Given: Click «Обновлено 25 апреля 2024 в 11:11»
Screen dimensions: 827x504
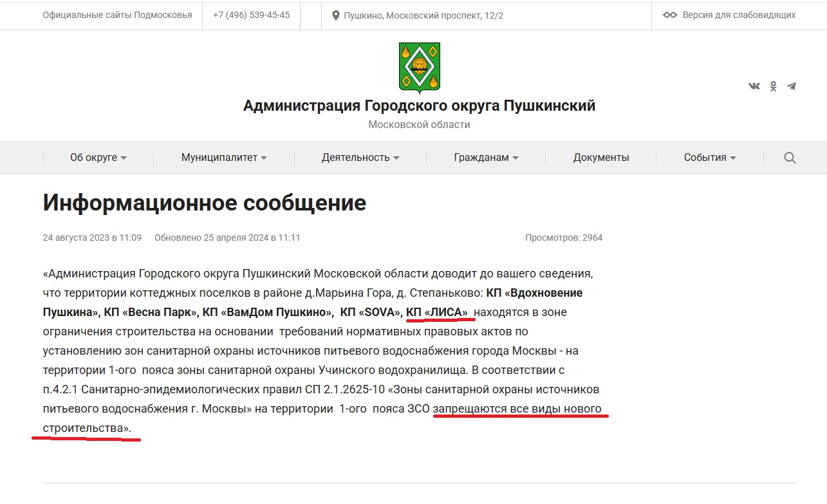Looking at the screenshot, I should [x=227, y=238].
